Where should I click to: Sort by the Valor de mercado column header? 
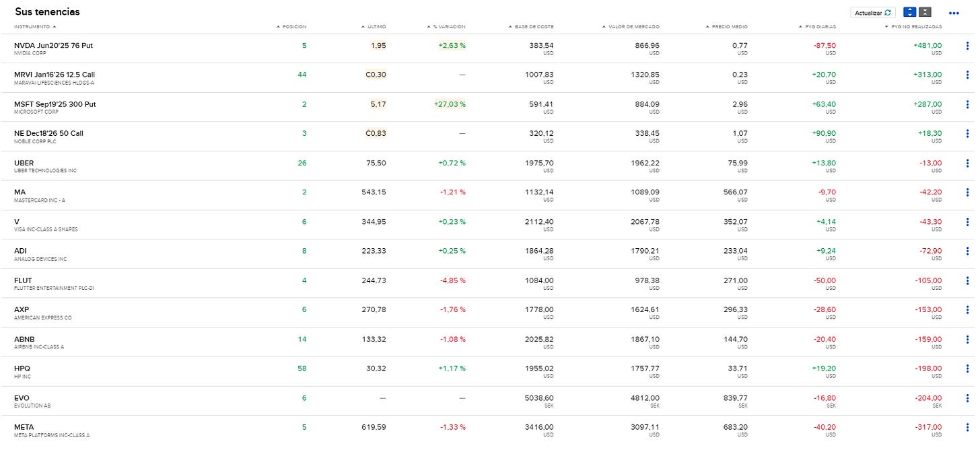pos(631,27)
